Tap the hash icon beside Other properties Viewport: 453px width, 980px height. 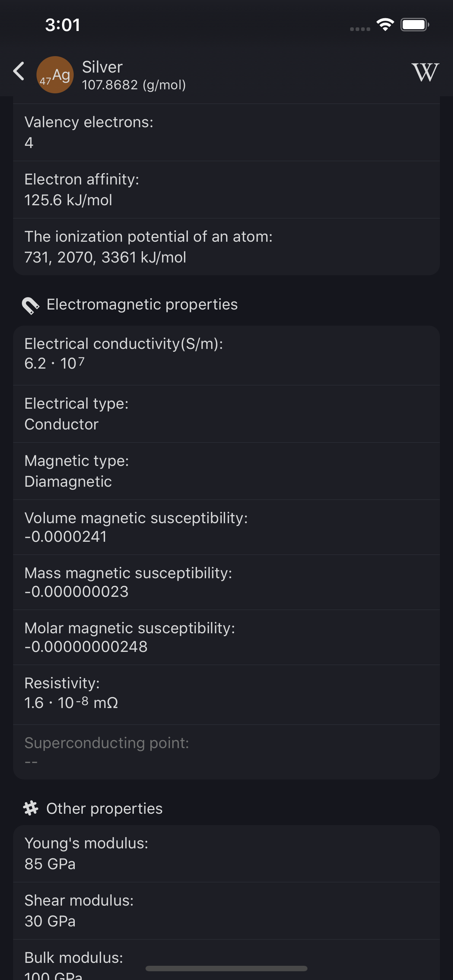(30, 808)
